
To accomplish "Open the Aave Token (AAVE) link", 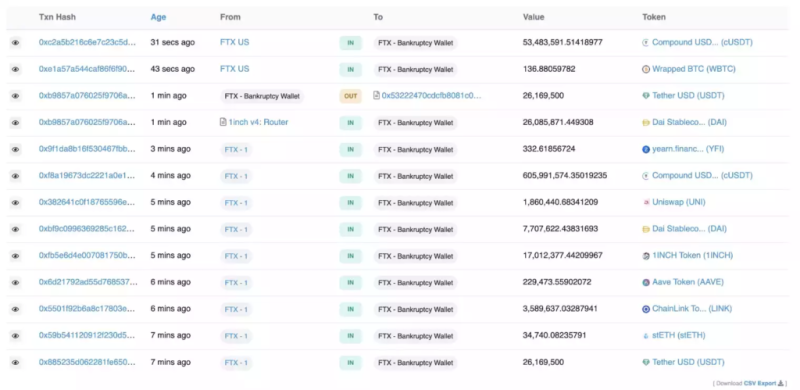I will [x=688, y=282].
